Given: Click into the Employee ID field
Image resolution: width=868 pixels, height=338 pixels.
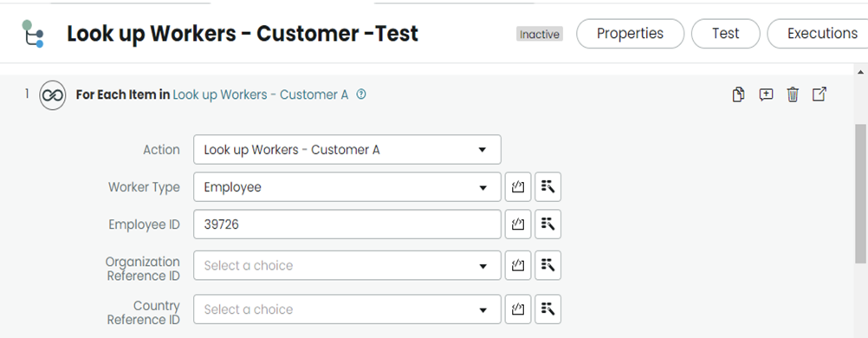Looking at the screenshot, I should [347, 224].
